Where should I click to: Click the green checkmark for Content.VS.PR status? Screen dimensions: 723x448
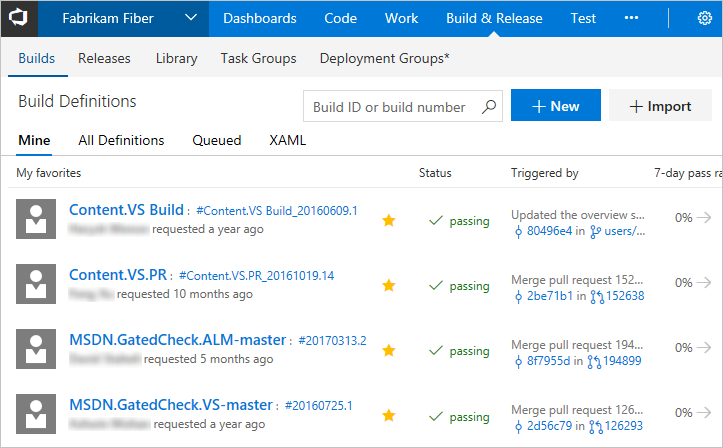[436, 285]
